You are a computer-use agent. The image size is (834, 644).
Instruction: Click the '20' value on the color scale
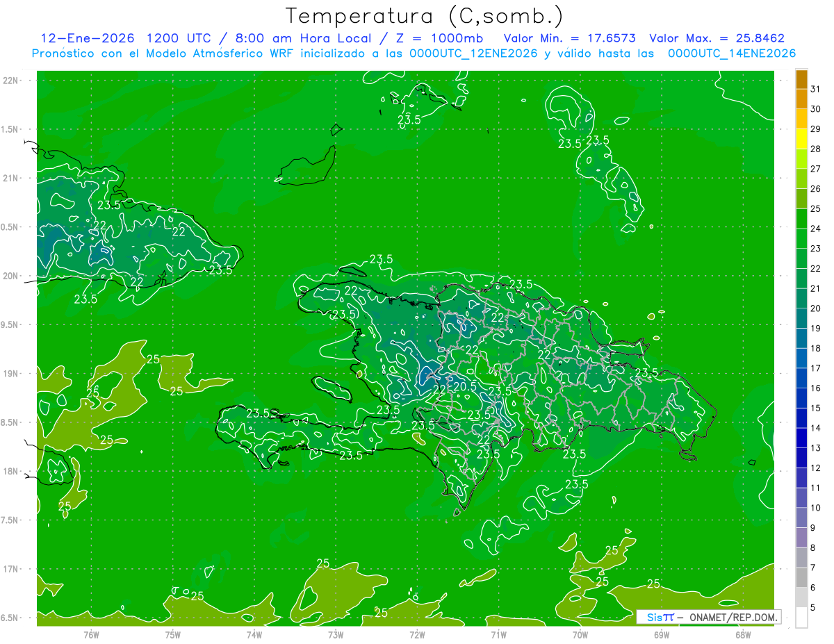click(815, 308)
